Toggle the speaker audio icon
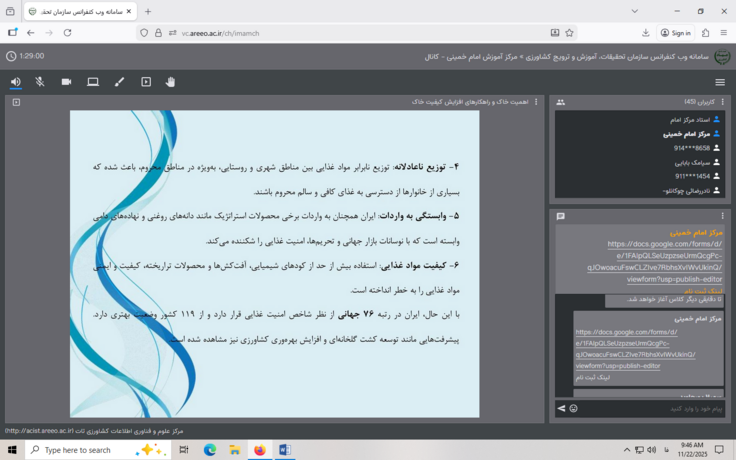The height and width of the screenshot is (460, 736). (x=15, y=82)
